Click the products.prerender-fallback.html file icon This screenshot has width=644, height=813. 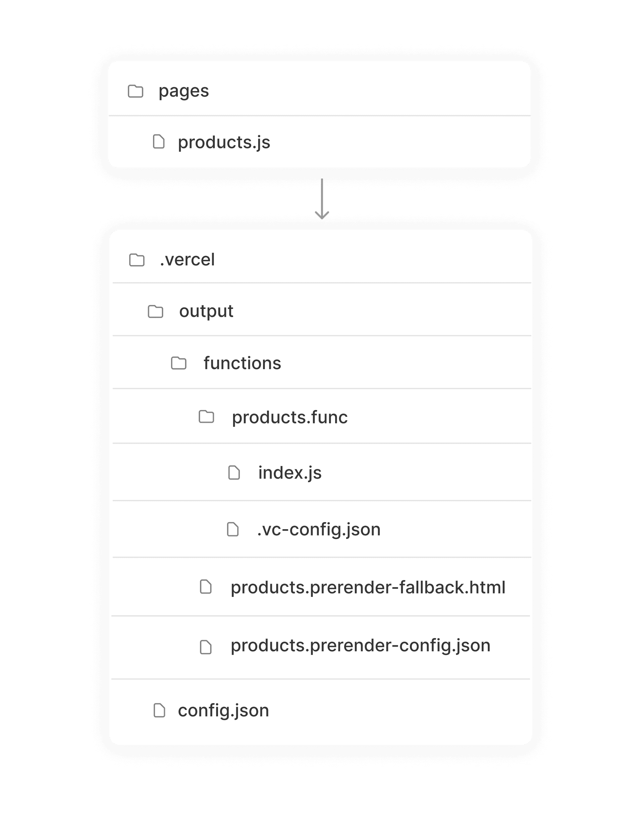206,587
